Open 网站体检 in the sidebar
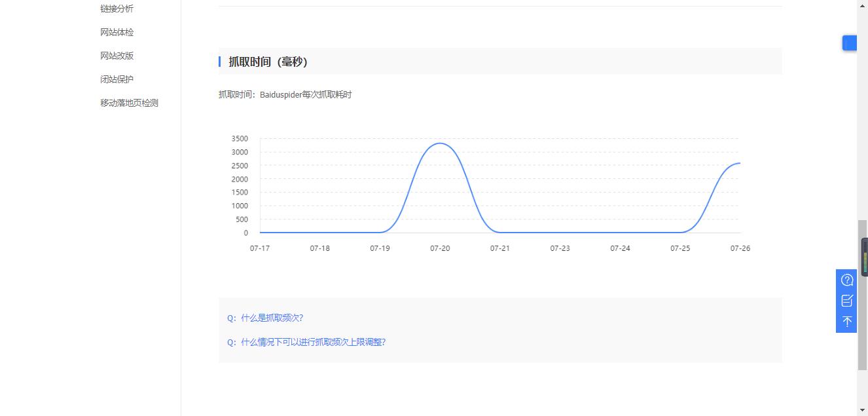Screen dimensions: 868x416 (117, 32)
